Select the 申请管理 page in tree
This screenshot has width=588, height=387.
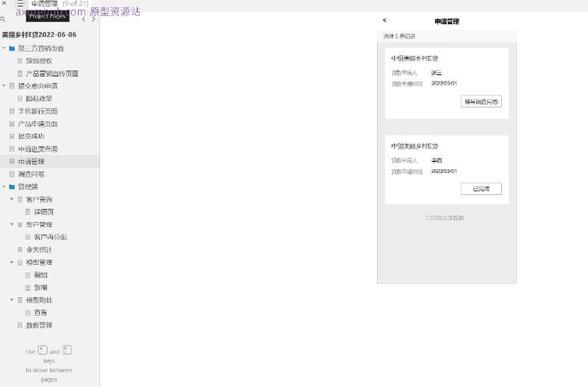point(32,161)
